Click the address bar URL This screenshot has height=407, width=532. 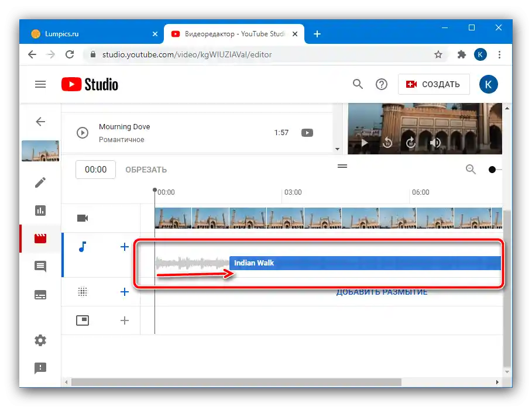(187, 54)
